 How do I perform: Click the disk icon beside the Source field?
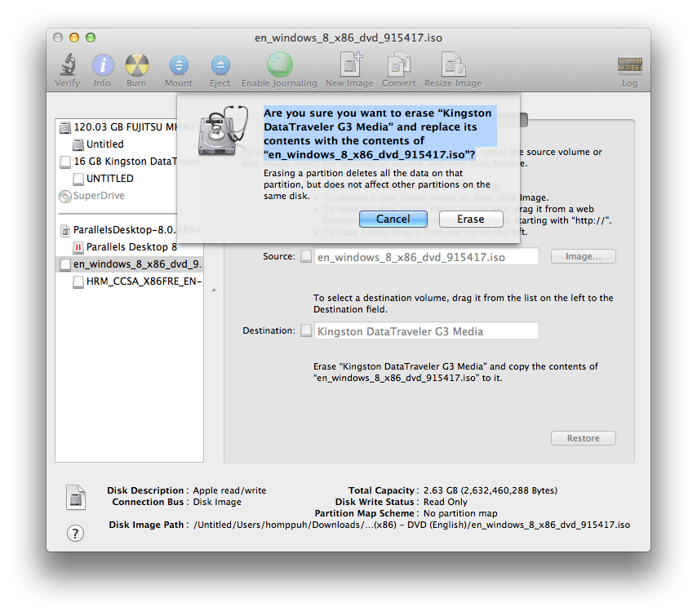pyautogui.click(x=306, y=256)
